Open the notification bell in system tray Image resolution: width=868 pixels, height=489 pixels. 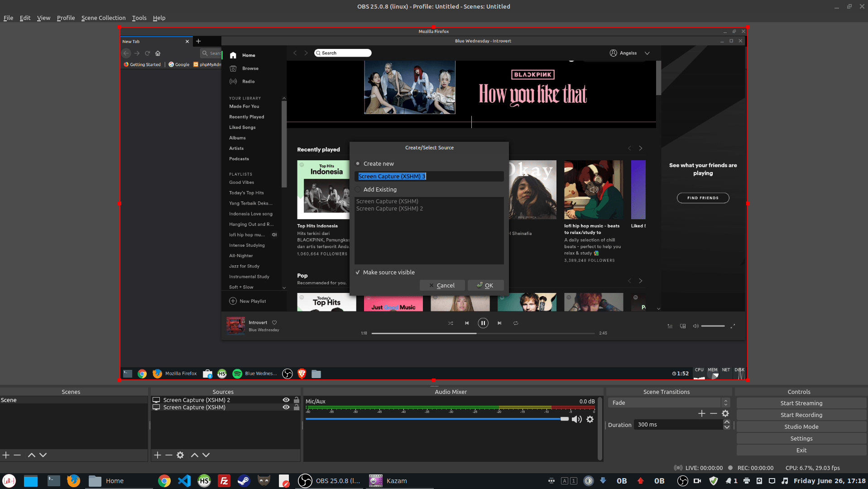pyautogui.click(x=729, y=481)
